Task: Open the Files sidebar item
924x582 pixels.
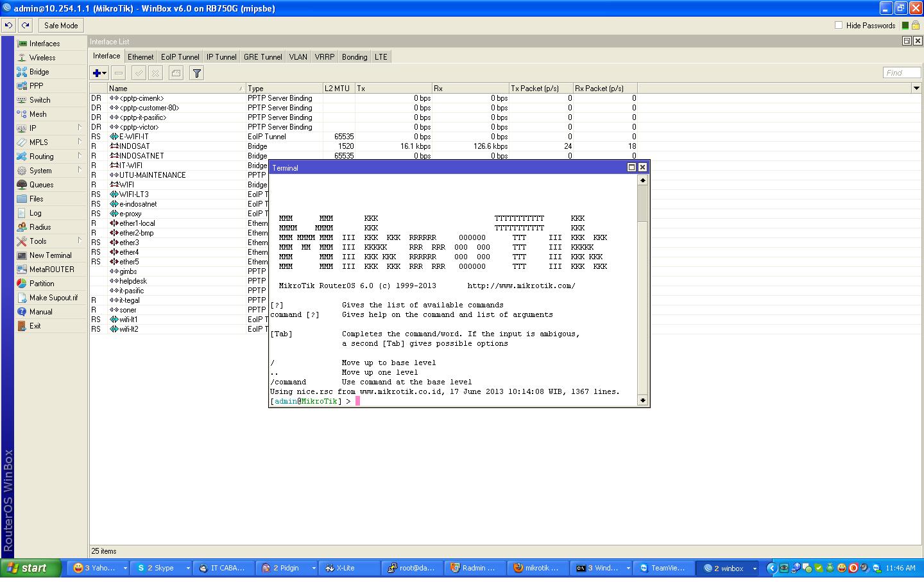Action: (51, 199)
